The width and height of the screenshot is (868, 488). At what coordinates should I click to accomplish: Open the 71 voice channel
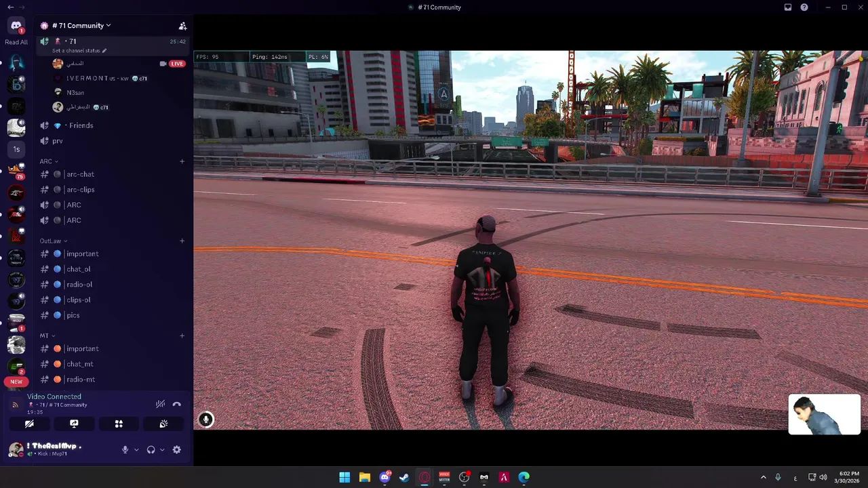pyautogui.click(x=112, y=41)
